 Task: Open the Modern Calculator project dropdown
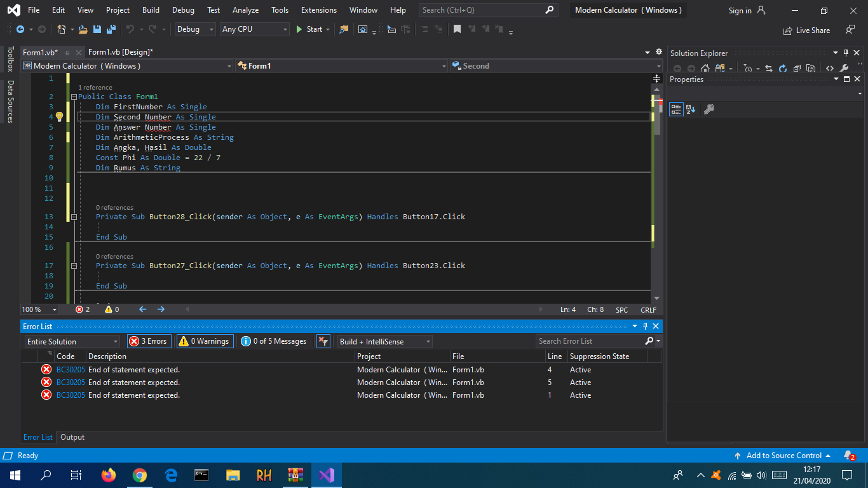click(128, 66)
